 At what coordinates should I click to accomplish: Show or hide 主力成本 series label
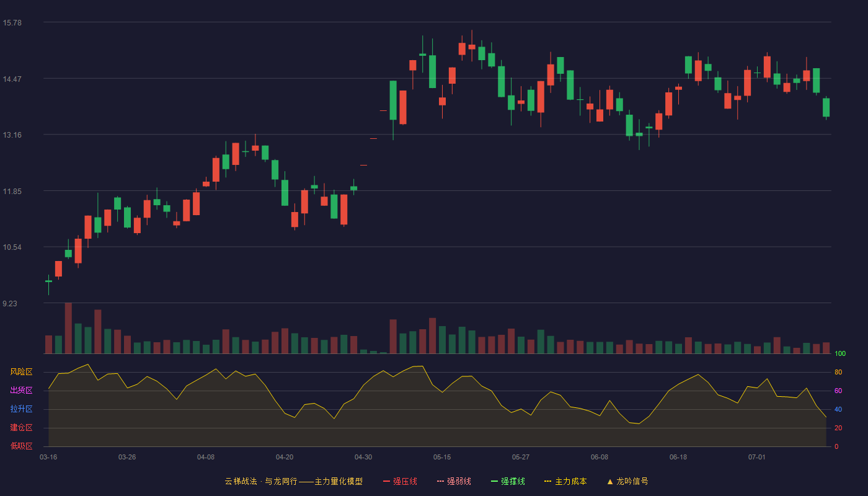coord(570,481)
